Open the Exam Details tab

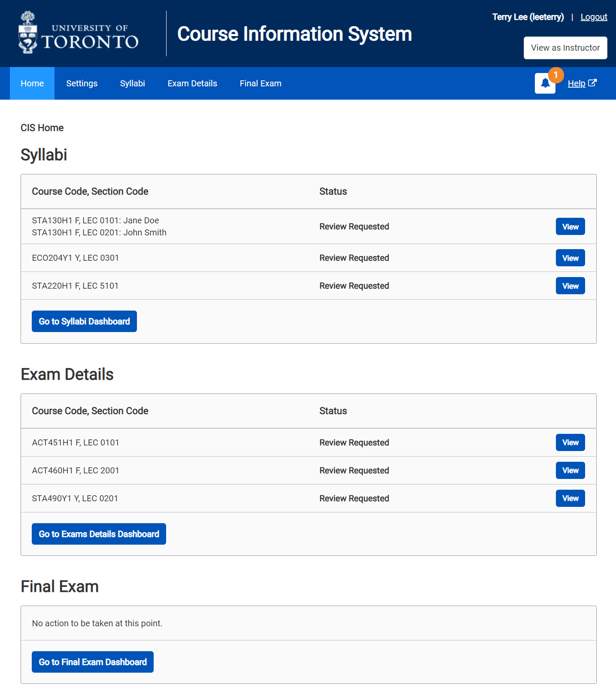192,83
